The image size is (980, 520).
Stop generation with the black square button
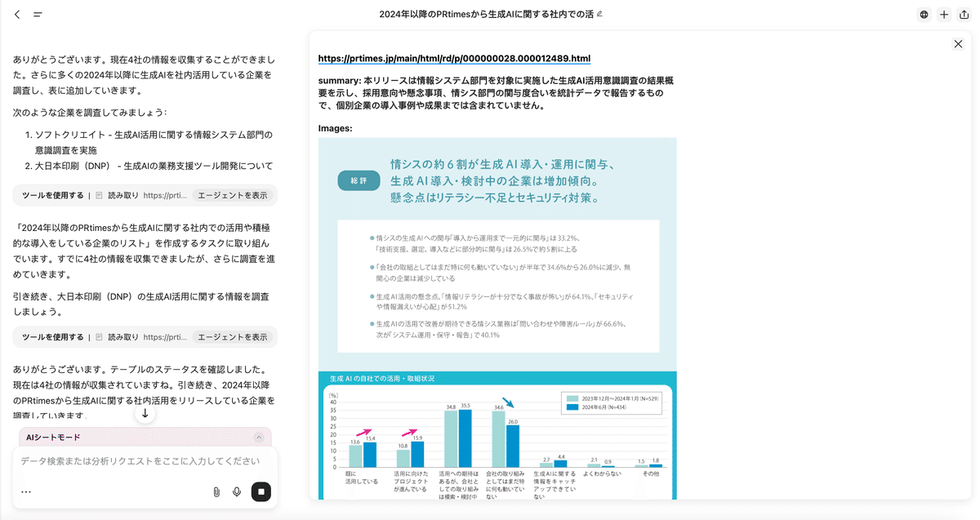261,491
